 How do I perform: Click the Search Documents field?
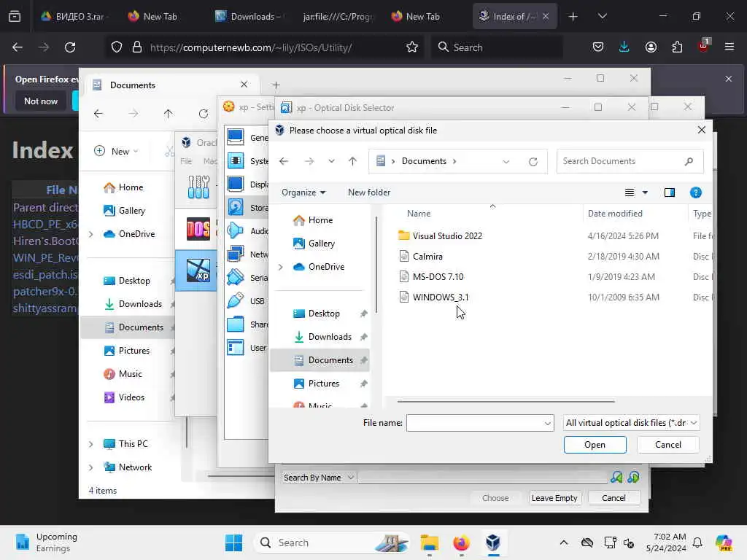point(630,161)
